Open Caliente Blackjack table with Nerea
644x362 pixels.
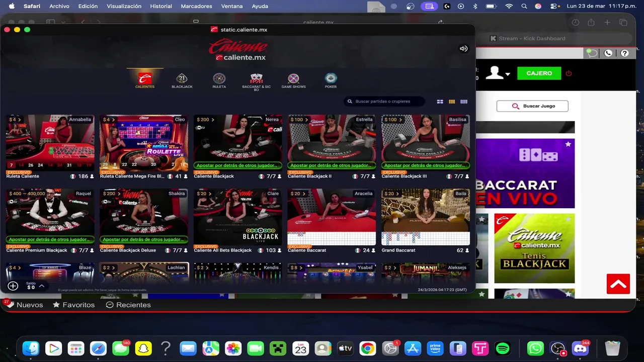pos(237,147)
